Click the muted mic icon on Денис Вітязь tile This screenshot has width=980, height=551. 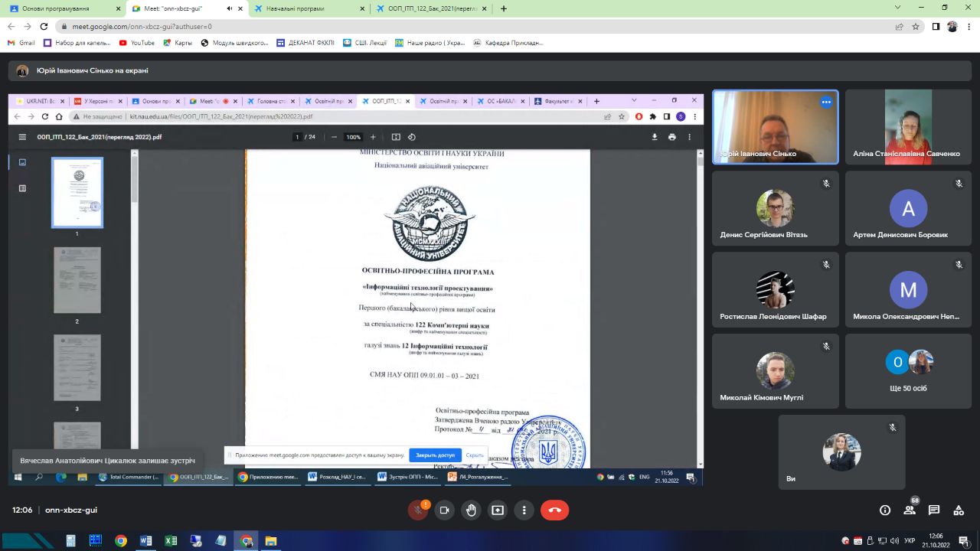tap(826, 184)
